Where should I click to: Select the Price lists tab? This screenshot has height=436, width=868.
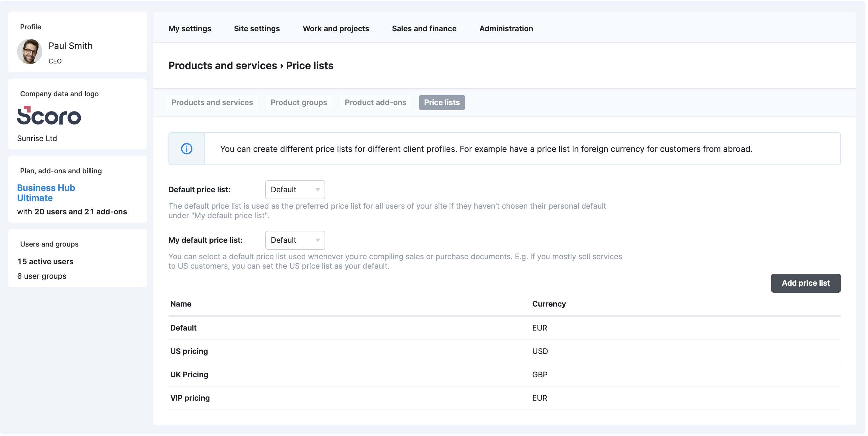point(442,103)
